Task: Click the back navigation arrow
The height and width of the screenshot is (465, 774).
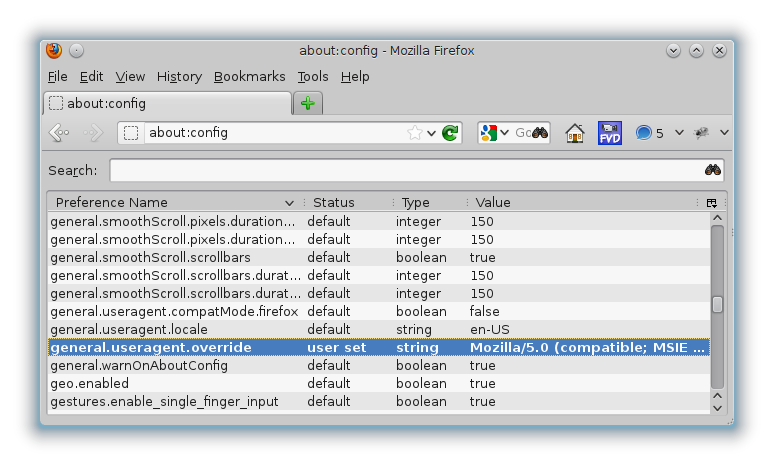Action: coord(59,133)
